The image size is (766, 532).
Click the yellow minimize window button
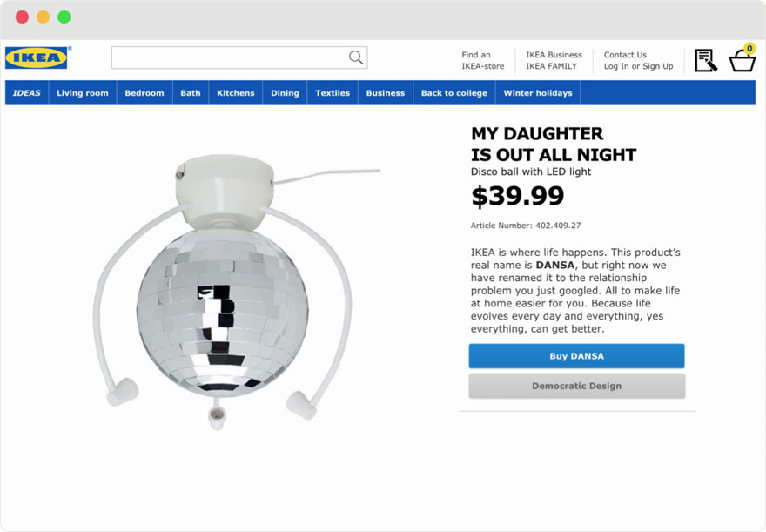(x=43, y=17)
